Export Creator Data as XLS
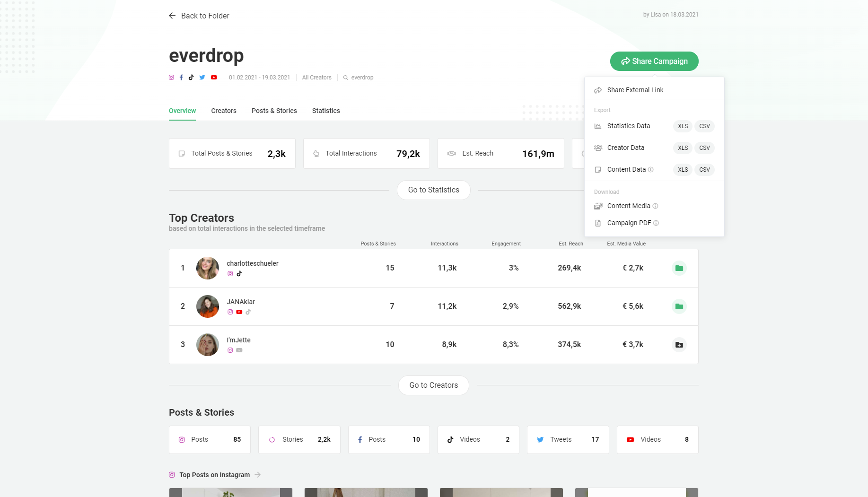Viewport: 868px width, 497px height. point(683,148)
